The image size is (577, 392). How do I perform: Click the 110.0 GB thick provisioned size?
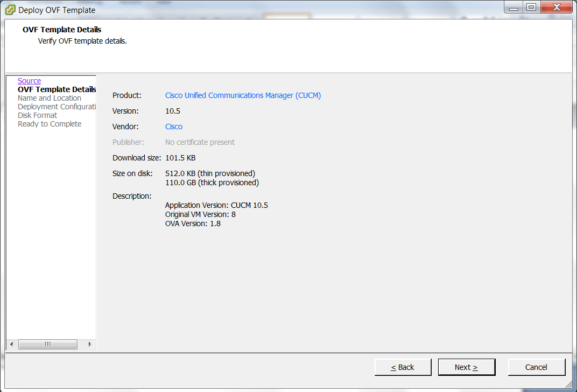pyautogui.click(x=212, y=183)
